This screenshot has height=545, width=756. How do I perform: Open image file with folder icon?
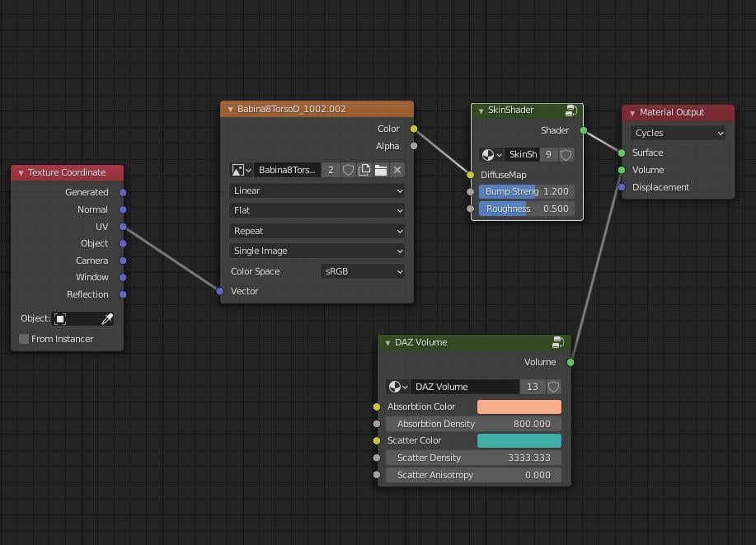tap(381, 170)
